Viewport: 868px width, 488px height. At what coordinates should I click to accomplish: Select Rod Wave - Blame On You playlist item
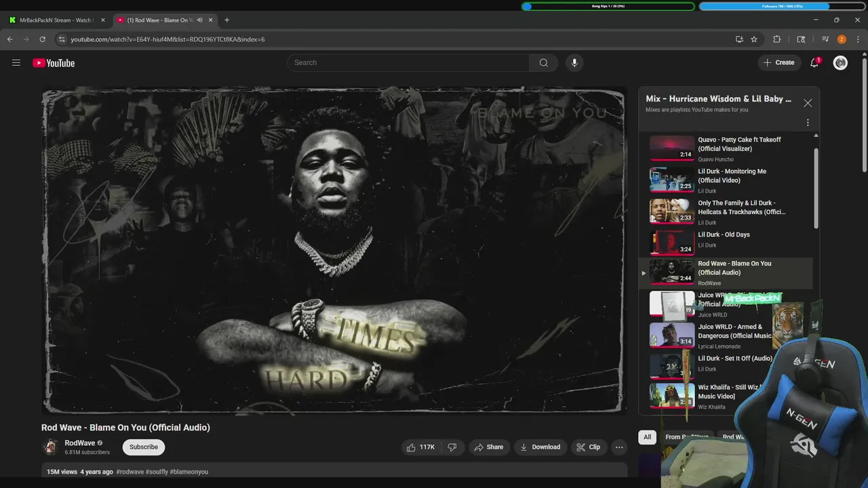pyautogui.click(x=726, y=273)
